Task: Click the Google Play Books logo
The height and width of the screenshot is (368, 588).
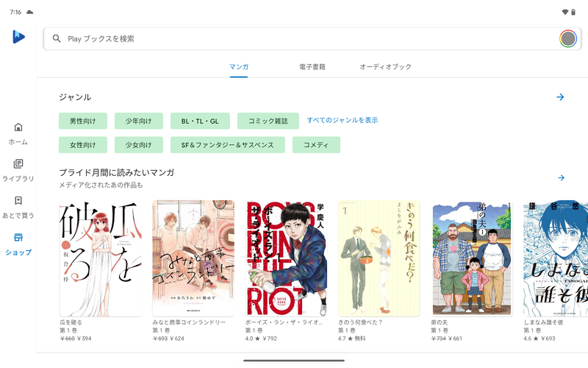Action: coord(18,37)
